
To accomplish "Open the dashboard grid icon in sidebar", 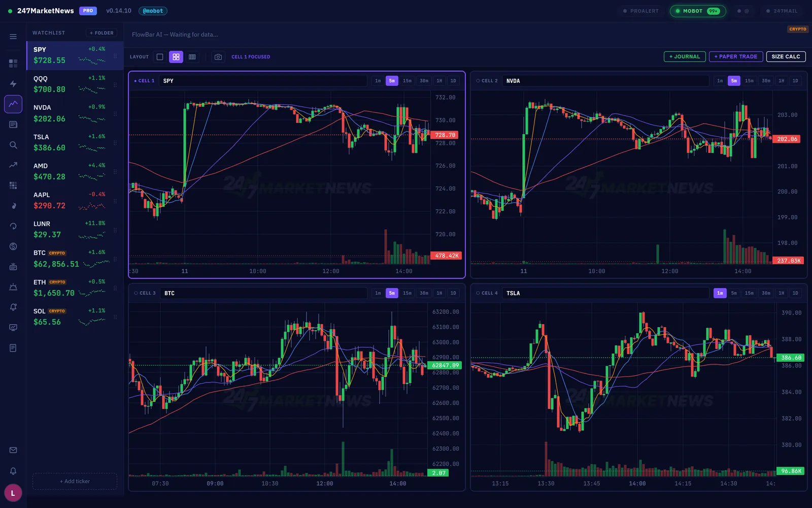I will [13, 63].
